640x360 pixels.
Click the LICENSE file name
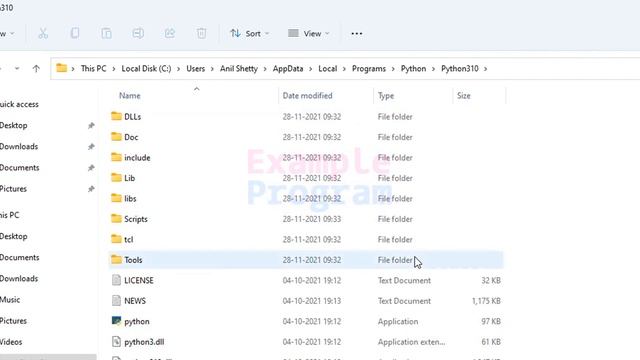[139, 280]
